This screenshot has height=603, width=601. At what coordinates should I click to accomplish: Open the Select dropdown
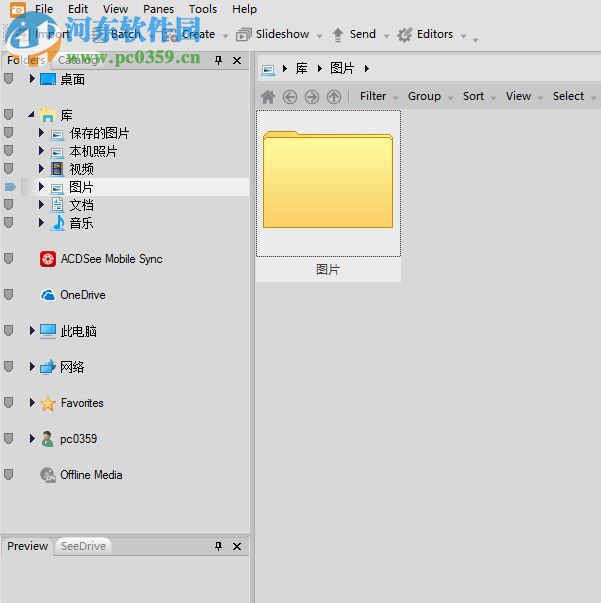574,96
